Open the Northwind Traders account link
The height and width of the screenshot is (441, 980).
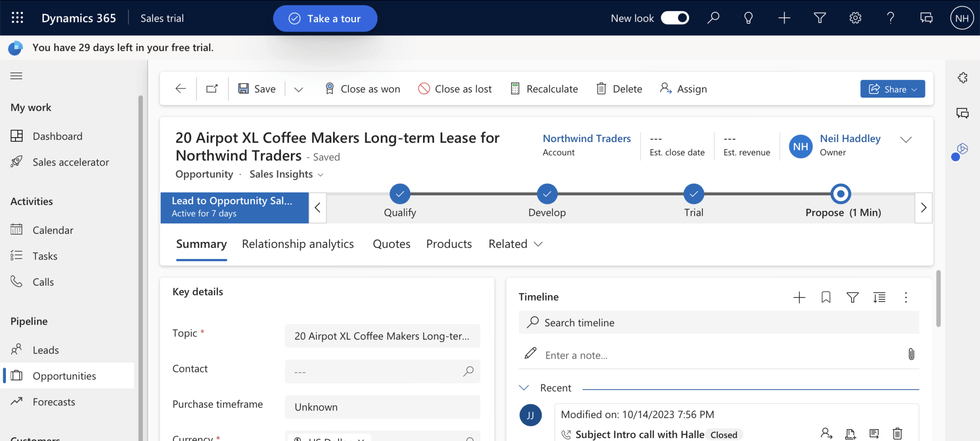pyautogui.click(x=586, y=138)
